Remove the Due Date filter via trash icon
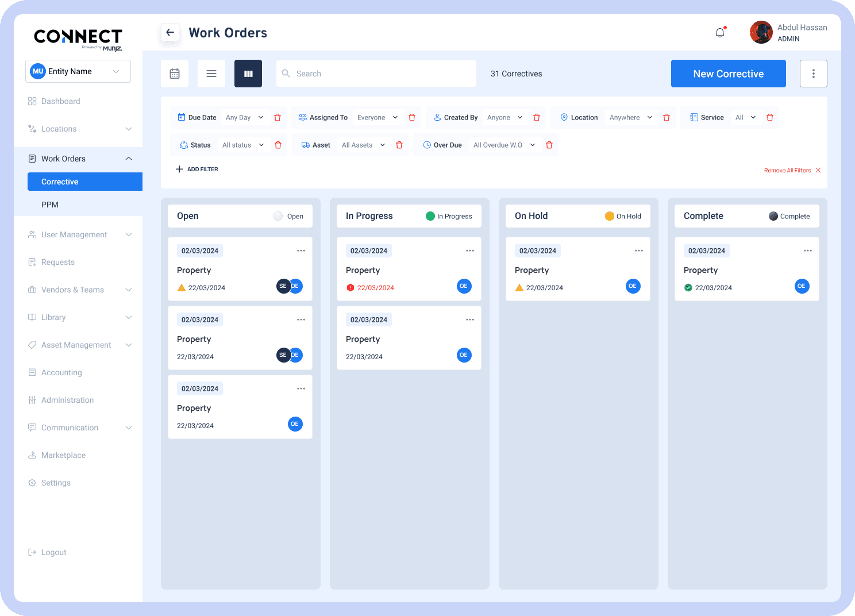 tap(278, 117)
